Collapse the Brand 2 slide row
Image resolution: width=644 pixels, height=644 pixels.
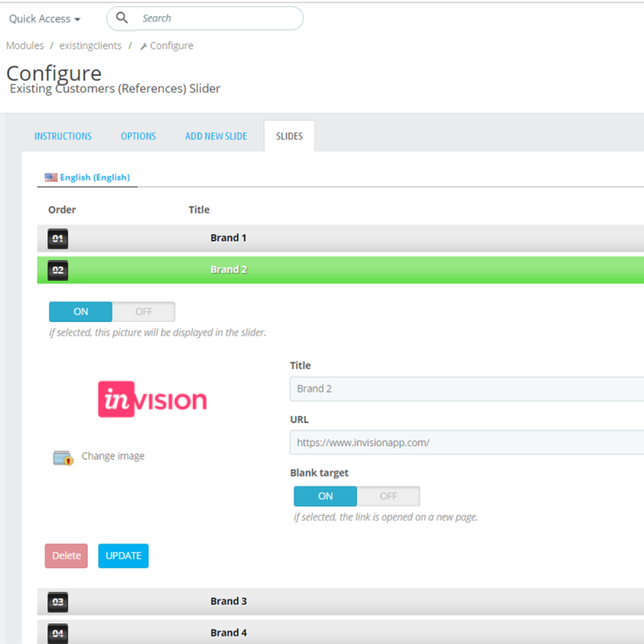[x=341, y=270]
